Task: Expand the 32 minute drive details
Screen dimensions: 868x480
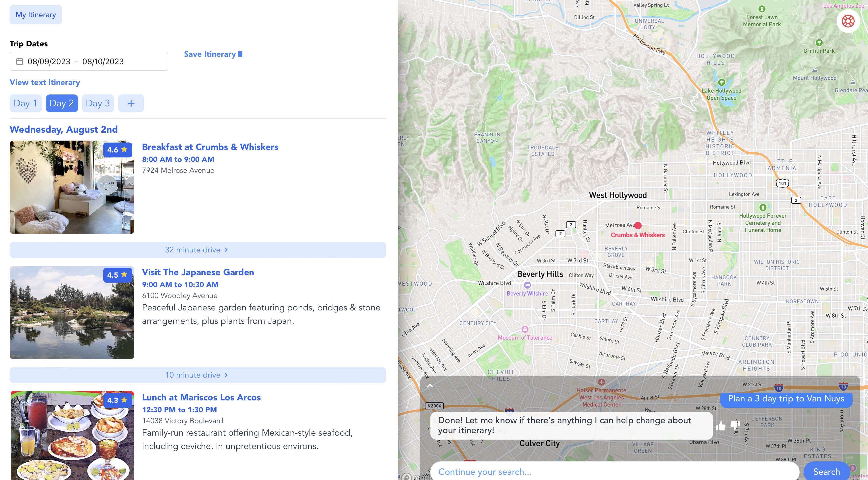Action: 197,250
